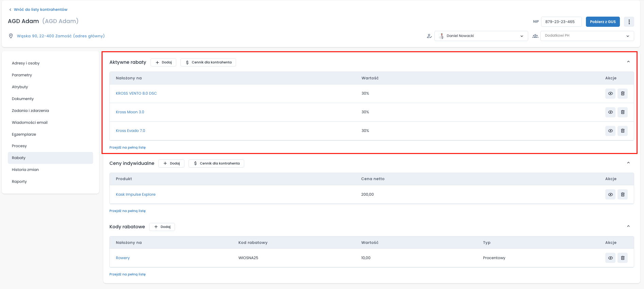Collapse the Aktywne rabaty section

628,62
